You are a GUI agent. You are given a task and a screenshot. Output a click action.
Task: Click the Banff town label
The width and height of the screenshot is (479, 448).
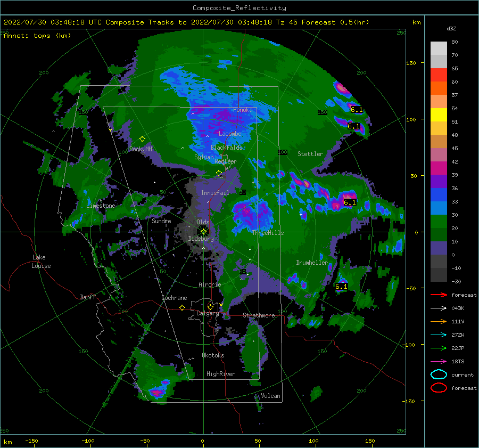pos(88,297)
